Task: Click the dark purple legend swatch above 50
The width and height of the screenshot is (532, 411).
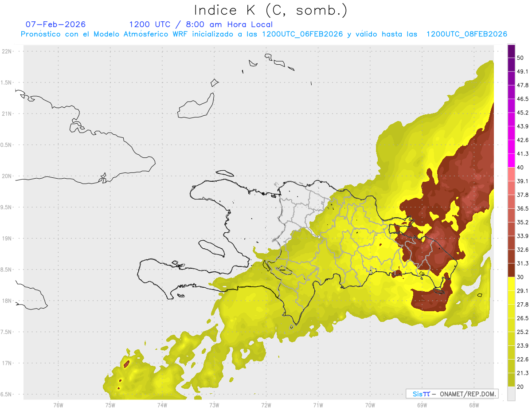Action: pyautogui.click(x=511, y=51)
